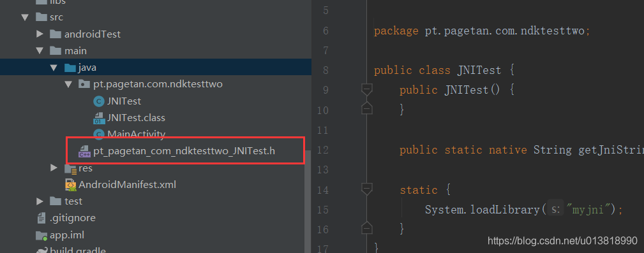Collapse the pt.pagetan.com.ndktesttwo package arrow

68,84
